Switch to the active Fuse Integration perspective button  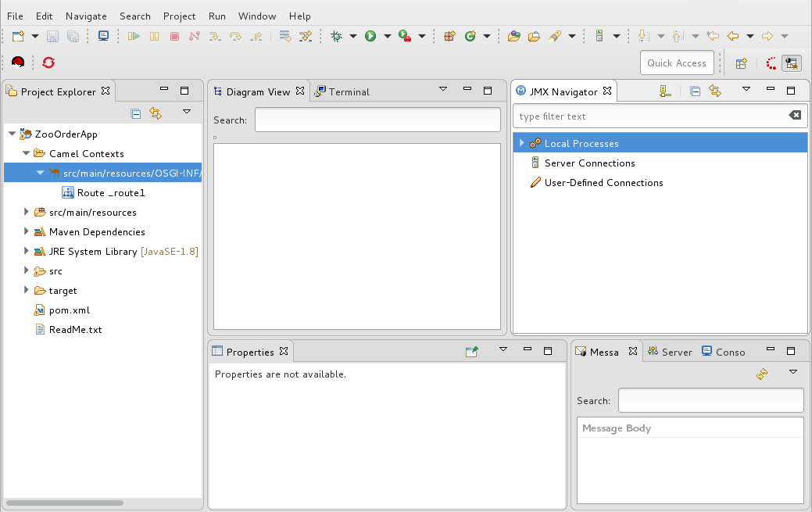[x=792, y=63]
